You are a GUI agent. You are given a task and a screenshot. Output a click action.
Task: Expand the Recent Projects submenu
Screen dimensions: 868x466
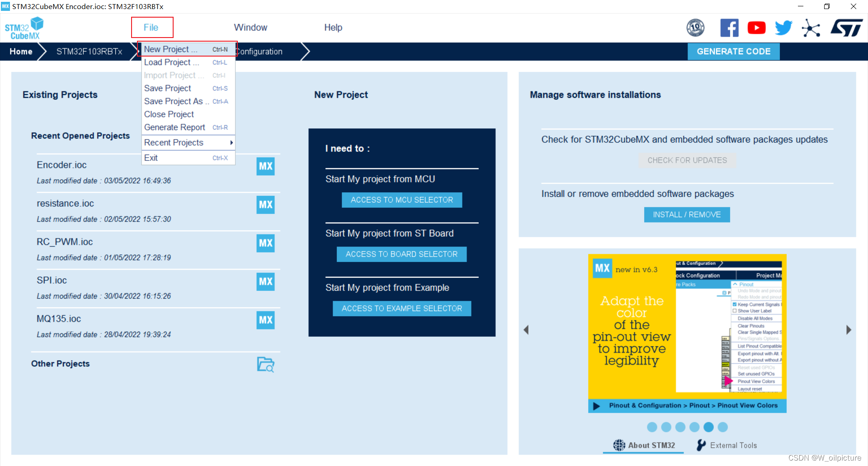tap(189, 143)
